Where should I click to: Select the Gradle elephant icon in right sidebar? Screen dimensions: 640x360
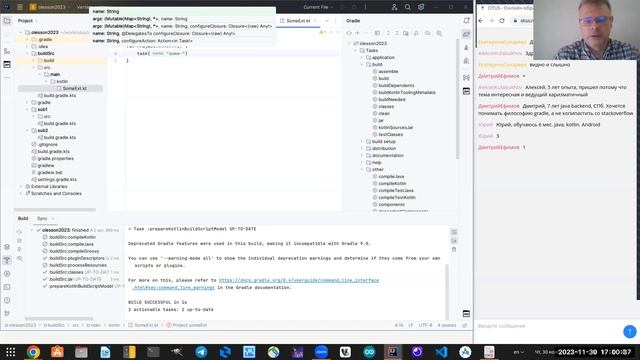tap(467, 35)
